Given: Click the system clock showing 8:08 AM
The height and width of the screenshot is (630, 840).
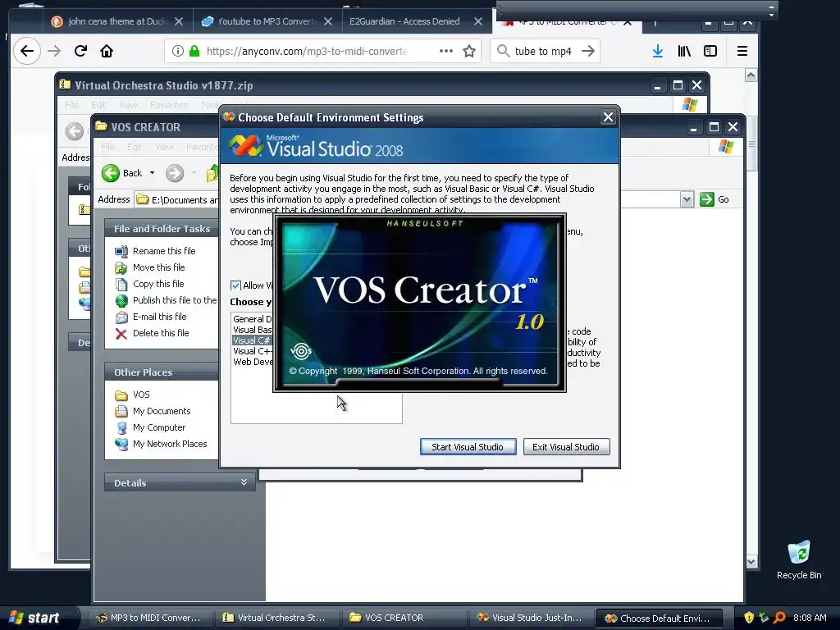Looking at the screenshot, I should [x=810, y=618].
